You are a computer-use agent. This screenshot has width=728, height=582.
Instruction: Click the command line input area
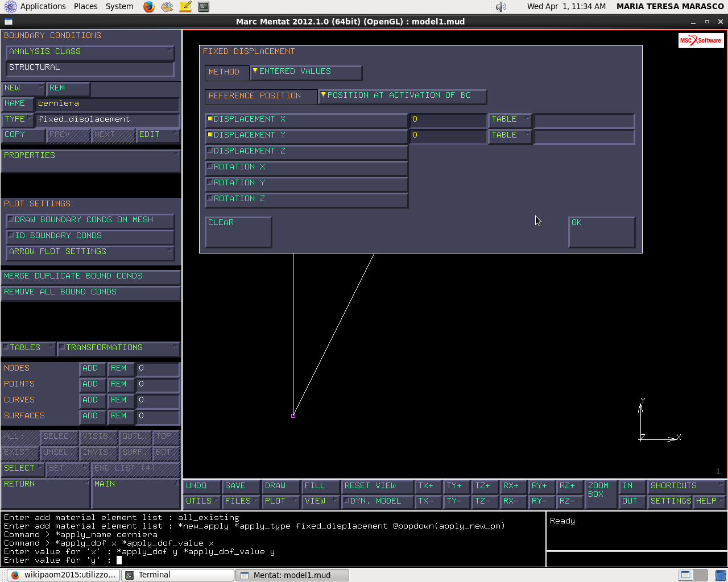[273, 560]
